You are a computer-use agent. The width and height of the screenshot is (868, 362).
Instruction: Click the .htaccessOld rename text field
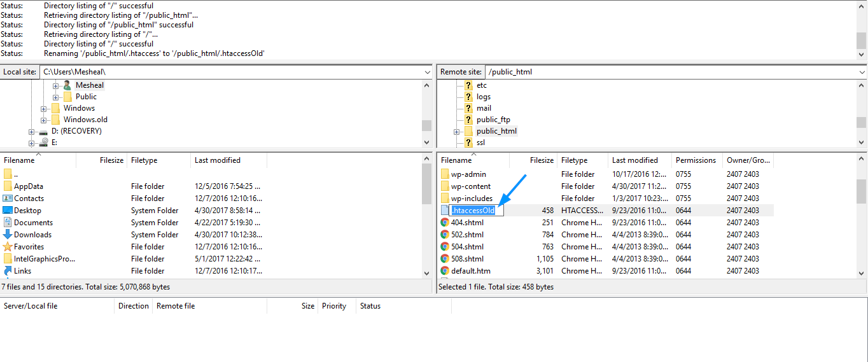[x=476, y=211]
